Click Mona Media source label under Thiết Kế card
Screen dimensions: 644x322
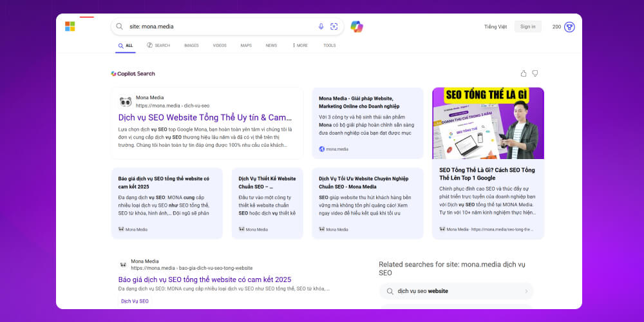257,230
